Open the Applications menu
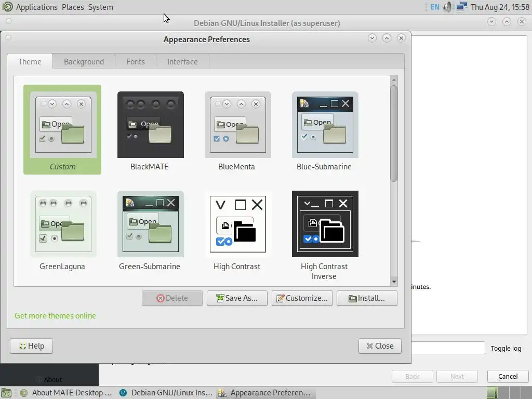 tap(37, 7)
